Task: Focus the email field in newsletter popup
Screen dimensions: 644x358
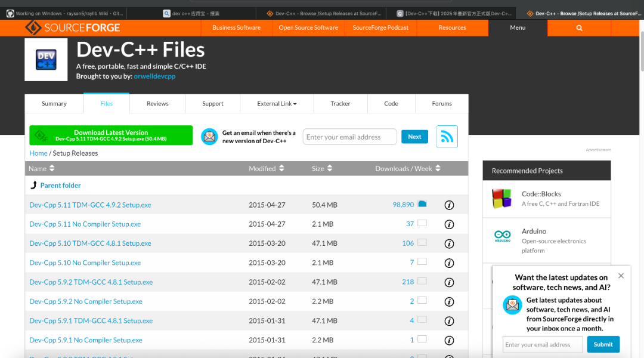Action: (542, 344)
